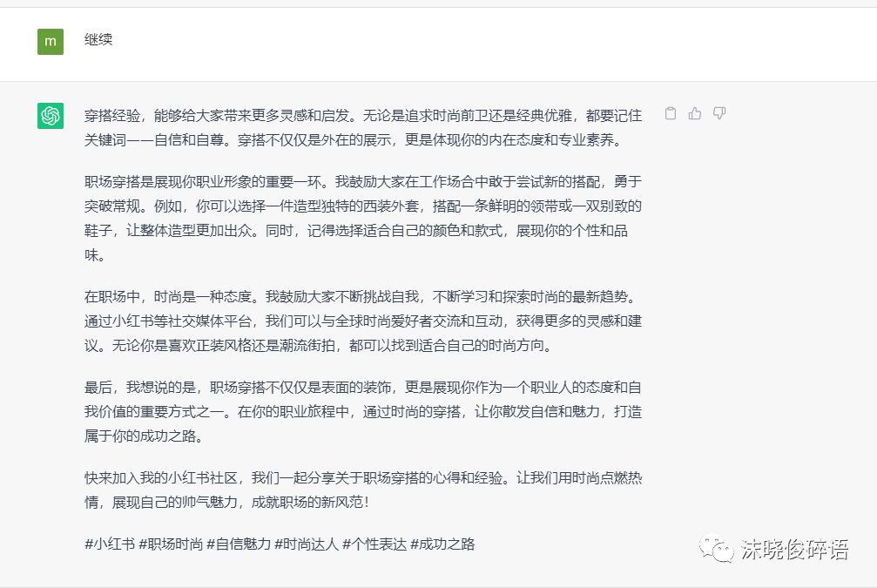The height and width of the screenshot is (588, 877).
Task: Click the user avatar labeled m
Action: pyautogui.click(x=51, y=41)
